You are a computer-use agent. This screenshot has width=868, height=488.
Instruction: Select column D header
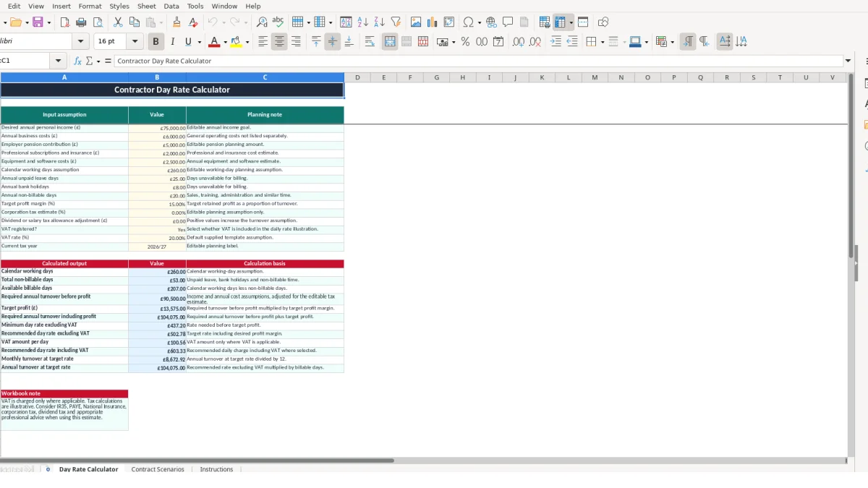click(x=357, y=77)
